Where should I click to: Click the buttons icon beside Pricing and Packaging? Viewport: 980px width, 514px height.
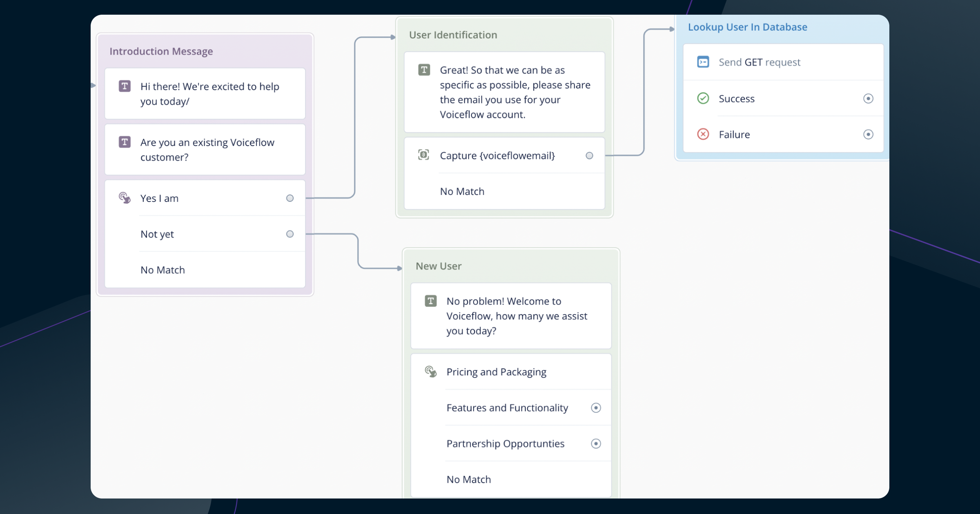pos(430,372)
